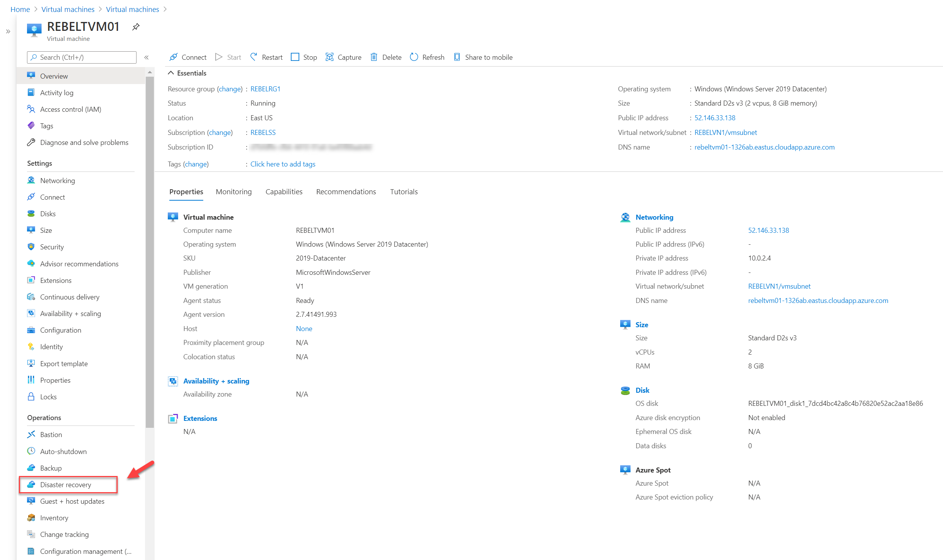Open REBELRG1 resource group link
This screenshot has width=943, height=560.
point(265,89)
